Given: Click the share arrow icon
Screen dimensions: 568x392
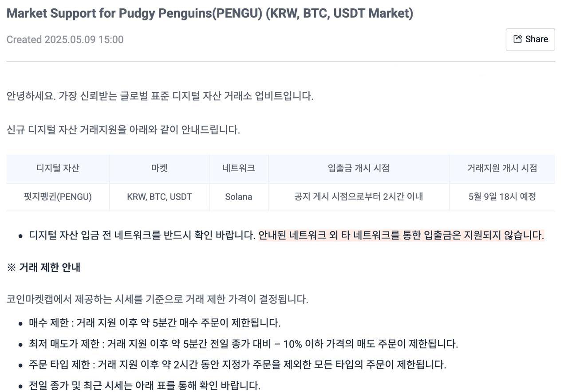Looking at the screenshot, I should 517,39.
